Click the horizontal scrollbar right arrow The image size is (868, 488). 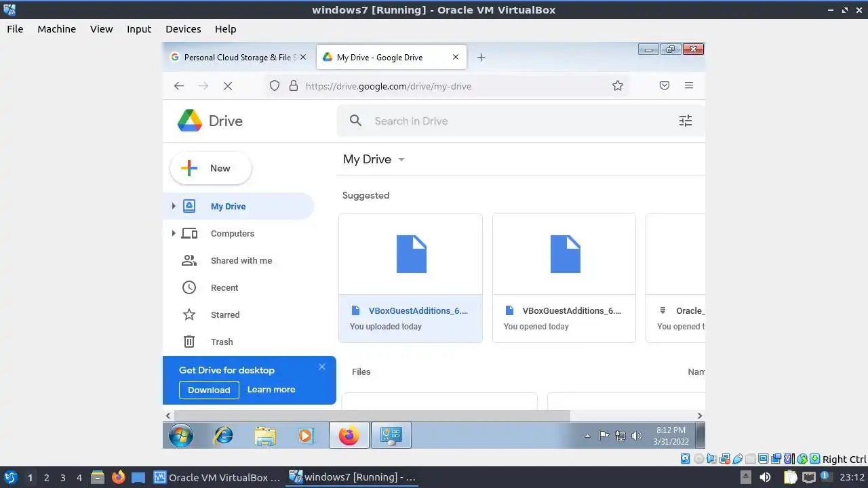[699, 415]
